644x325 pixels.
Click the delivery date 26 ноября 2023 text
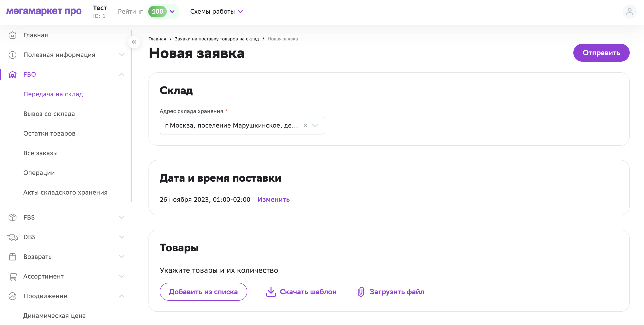click(x=205, y=200)
